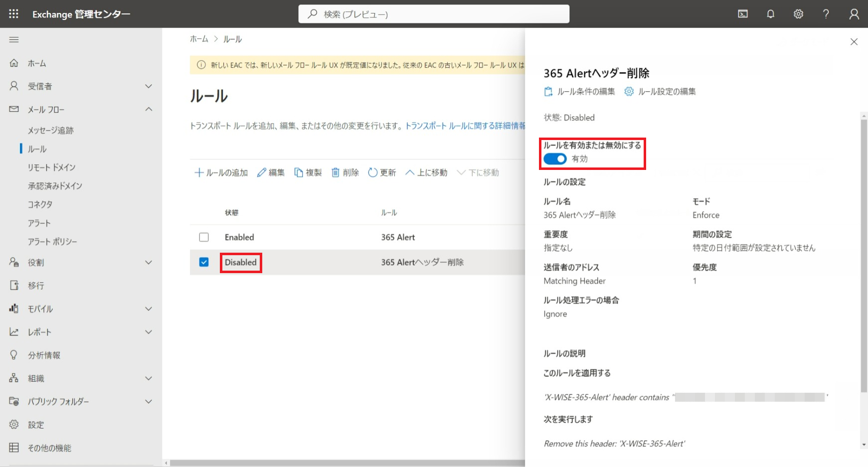This screenshot has height=467, width=868.
Task: Expand the 受信者 navigation section
Action: (148, 86)
